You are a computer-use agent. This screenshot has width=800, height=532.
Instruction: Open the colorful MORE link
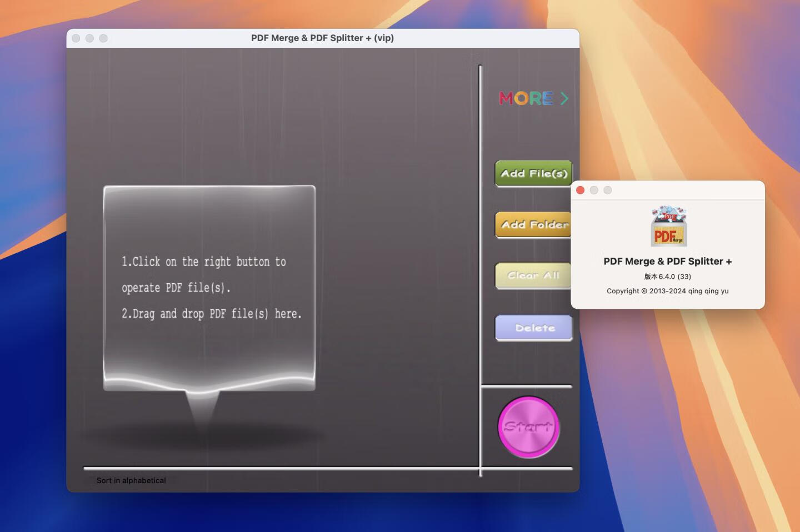pyautogui.click(x=534, y=99)
